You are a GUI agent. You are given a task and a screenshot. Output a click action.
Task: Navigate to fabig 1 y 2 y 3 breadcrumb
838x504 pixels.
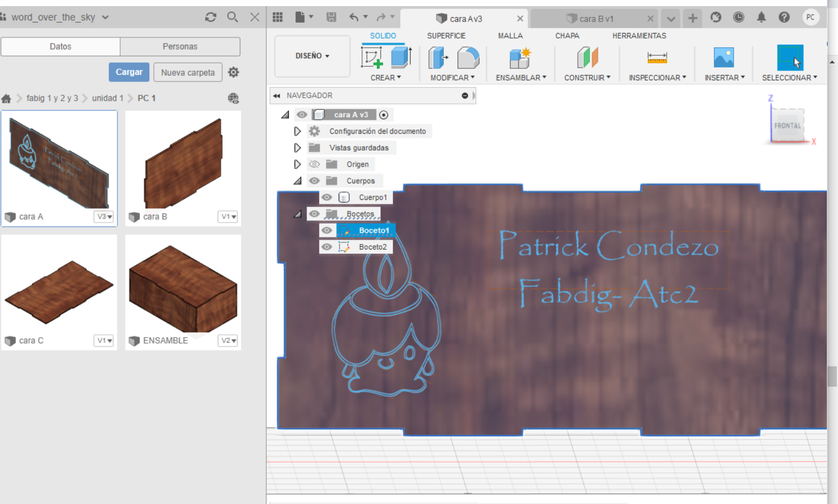click(x=52, y=98)
